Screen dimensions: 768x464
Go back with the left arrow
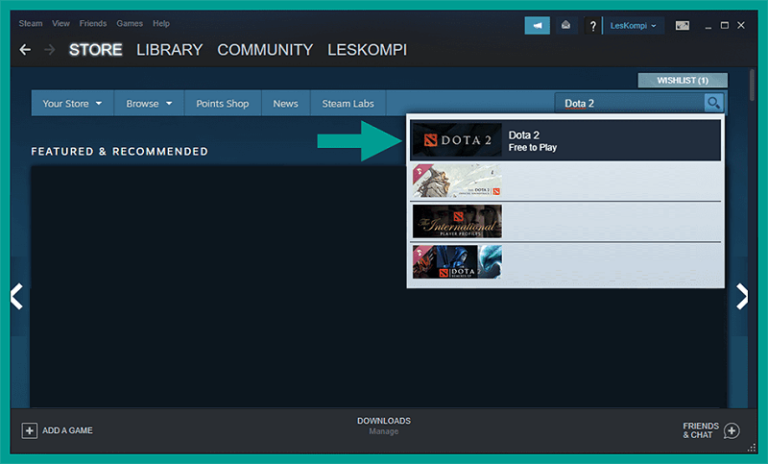pyautogui.click(x=25, y=49)
